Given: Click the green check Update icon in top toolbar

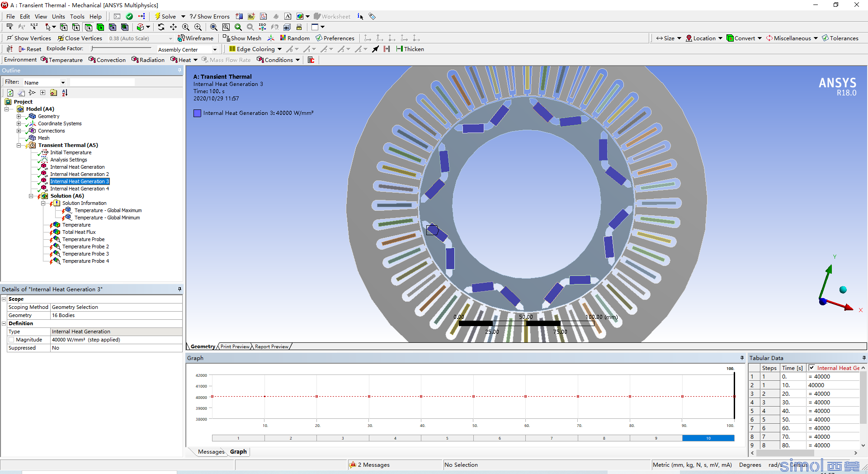Looking at the screenshot, I should click(x=129, y=16).
